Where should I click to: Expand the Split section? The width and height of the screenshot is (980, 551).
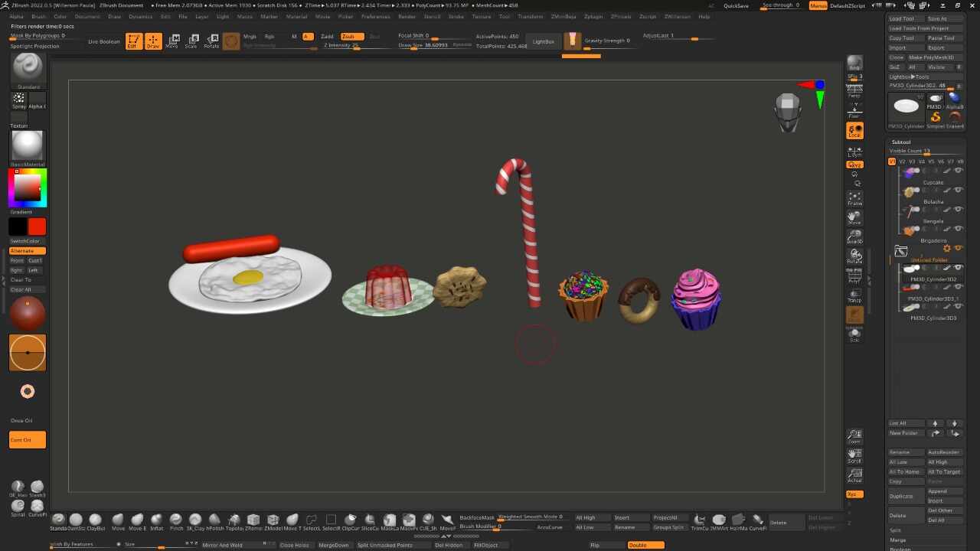(895, 530)
